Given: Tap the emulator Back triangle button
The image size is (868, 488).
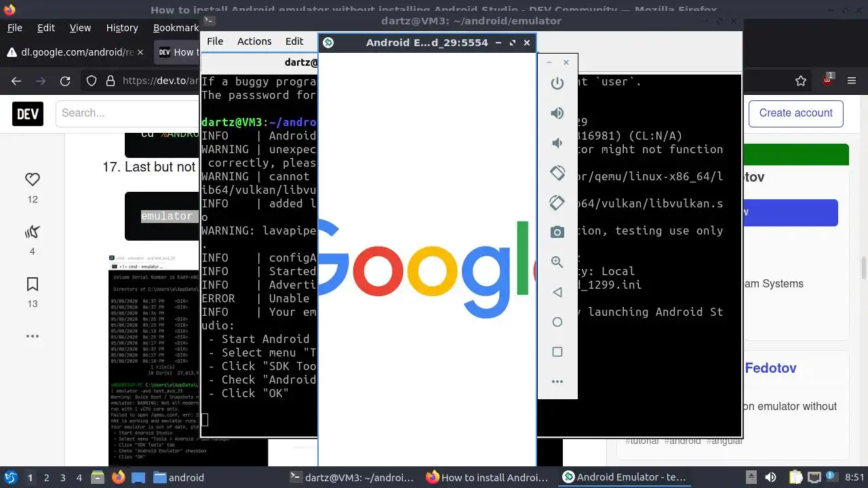Looking at the screenshot, I should pyautogui.click(x=557, y=292).
